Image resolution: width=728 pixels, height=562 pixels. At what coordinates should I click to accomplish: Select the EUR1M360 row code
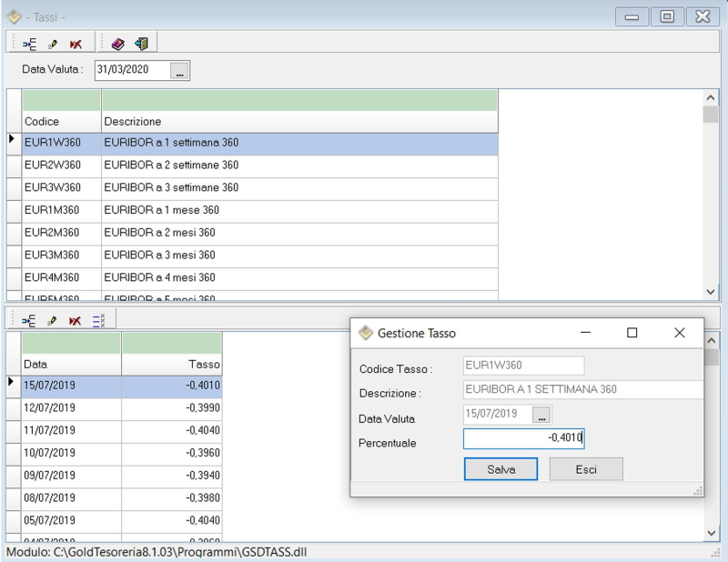click(x=52, y=210)
